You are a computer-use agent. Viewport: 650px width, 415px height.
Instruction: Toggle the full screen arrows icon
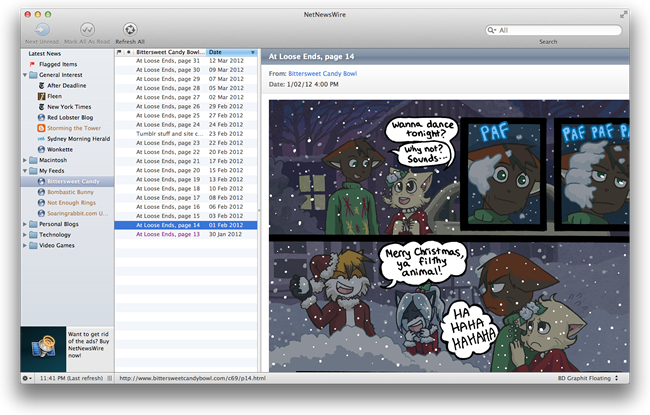coord(623,15)
